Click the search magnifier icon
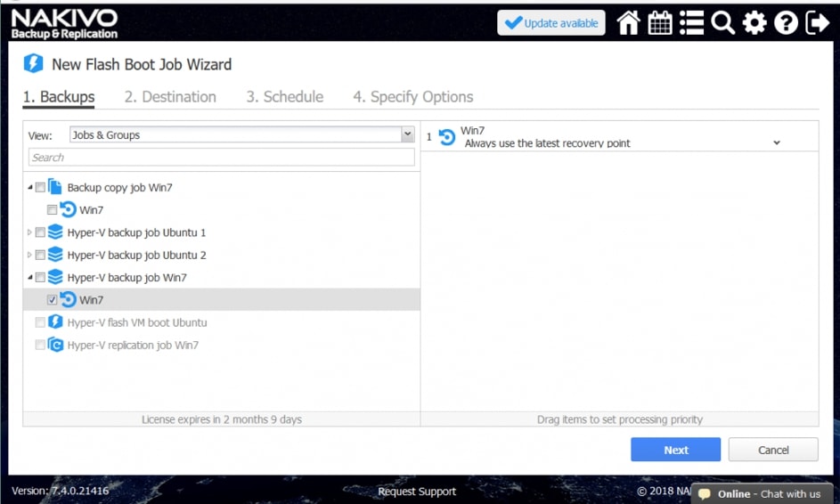The width and height of the screenshot is (840, 504). pyautogui.click(x=722, y=23)
